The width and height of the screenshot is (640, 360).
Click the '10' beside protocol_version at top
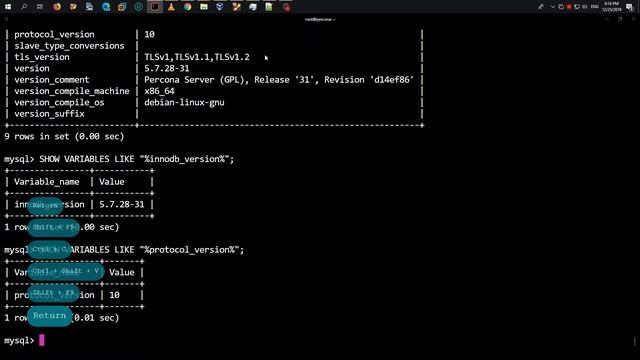[149, 34]
